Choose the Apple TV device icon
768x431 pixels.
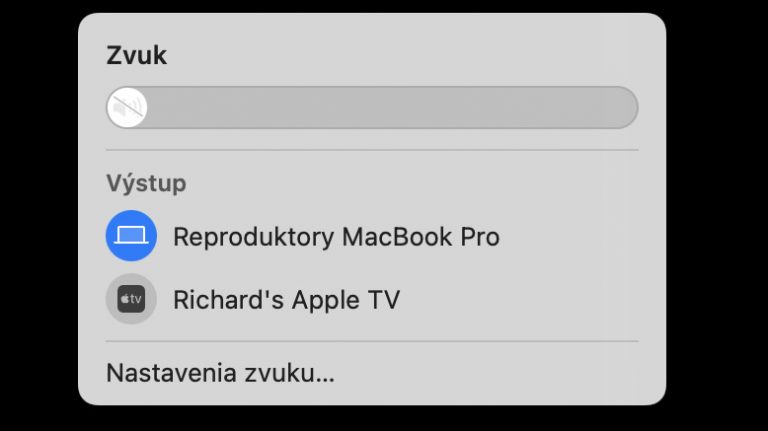pyautogui.click(x=131, y=299)
